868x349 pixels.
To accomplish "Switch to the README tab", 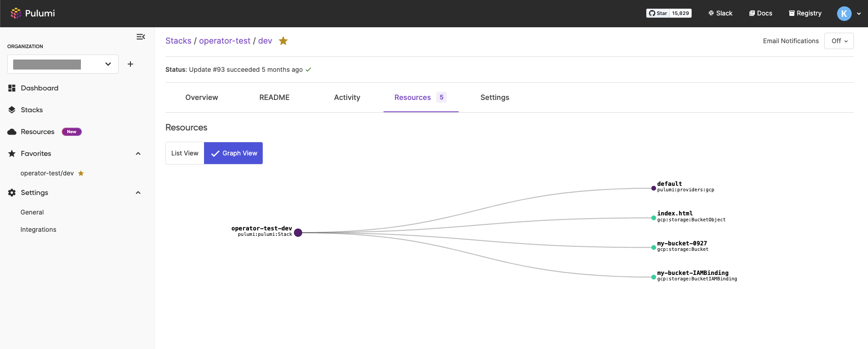I will tap(274, 97).
